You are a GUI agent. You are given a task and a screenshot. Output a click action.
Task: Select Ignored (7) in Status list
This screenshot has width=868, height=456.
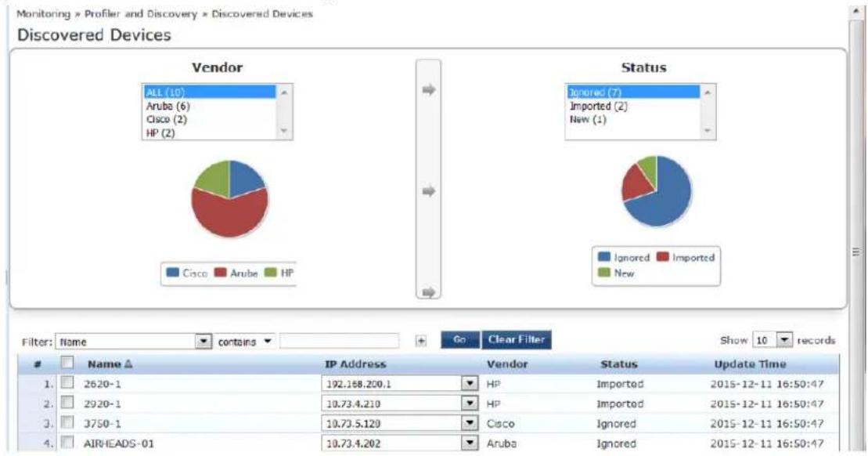(x=632, y=92)
